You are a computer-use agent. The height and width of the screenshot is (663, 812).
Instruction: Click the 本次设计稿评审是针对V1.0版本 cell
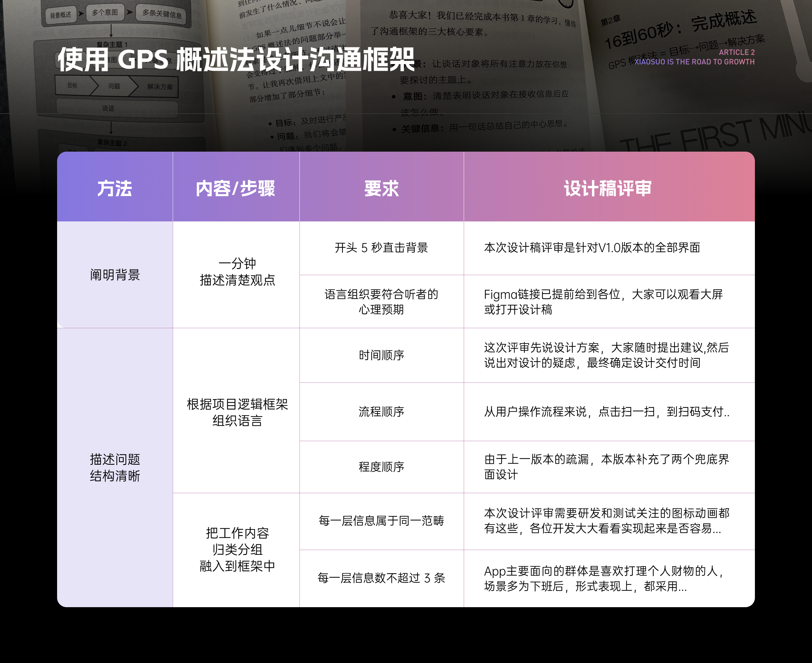click(x=592, y=247)
